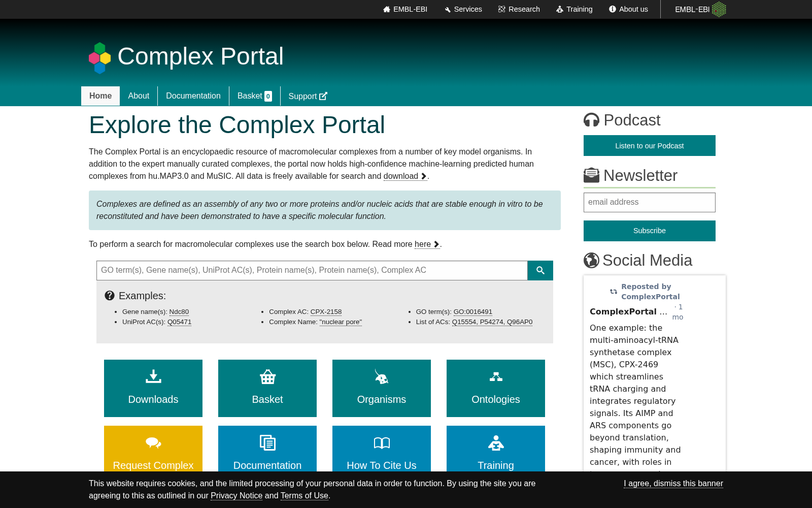Click the GO:0016491 example link
The width and height of the screenshot is (812, 508).
point(473,312)
